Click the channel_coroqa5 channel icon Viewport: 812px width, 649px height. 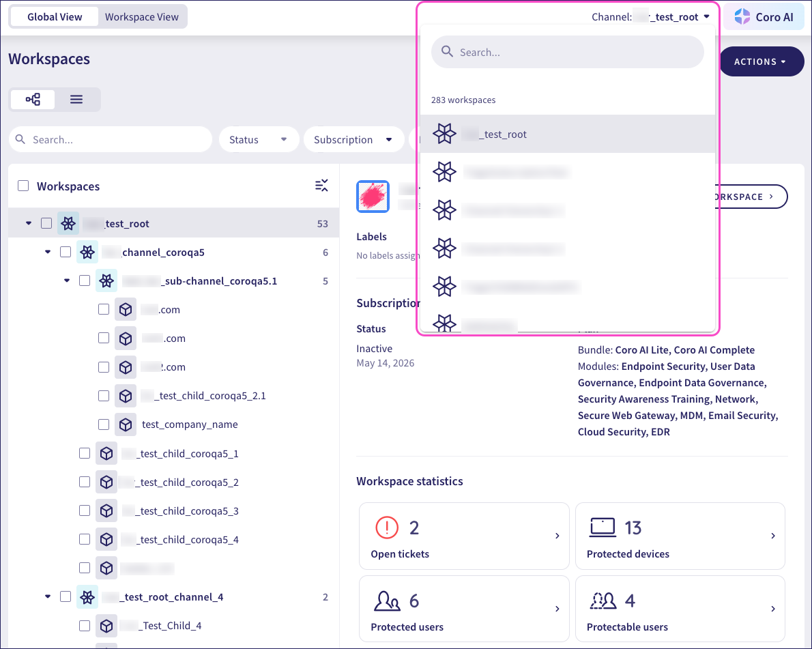click(x=87, y=253)
